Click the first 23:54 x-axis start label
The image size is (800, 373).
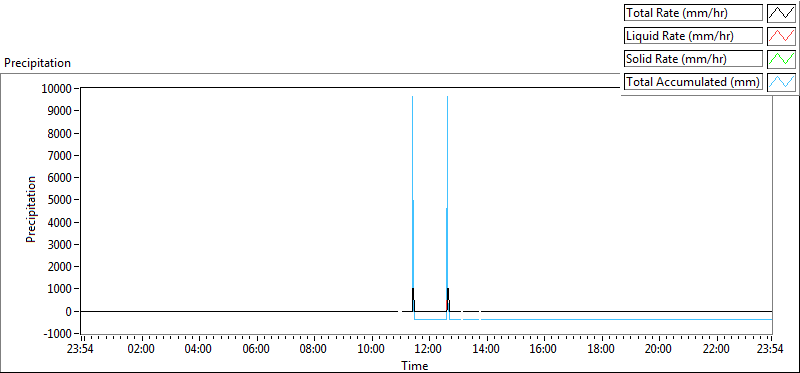[x=83, y=350]
